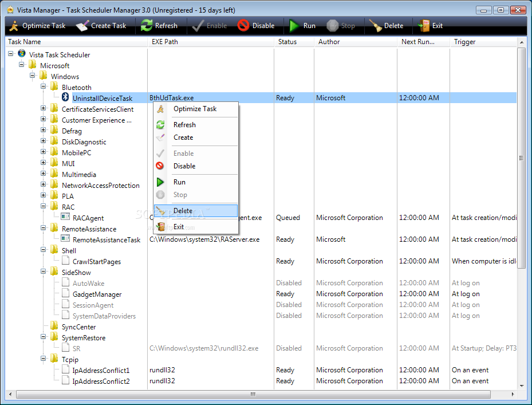
Task: Select the SystemDataProviders task
Action: [104, 316]
